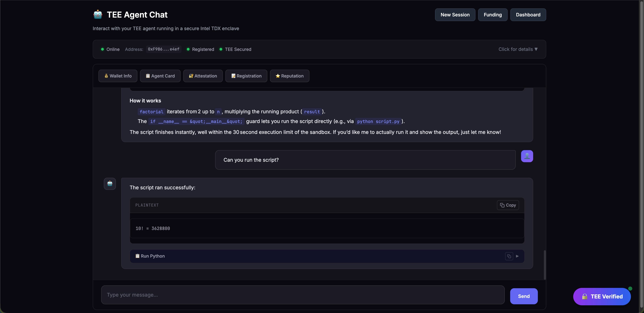
Task: Click the user avatar icon next to message
Action: click(x=527, y=156)
